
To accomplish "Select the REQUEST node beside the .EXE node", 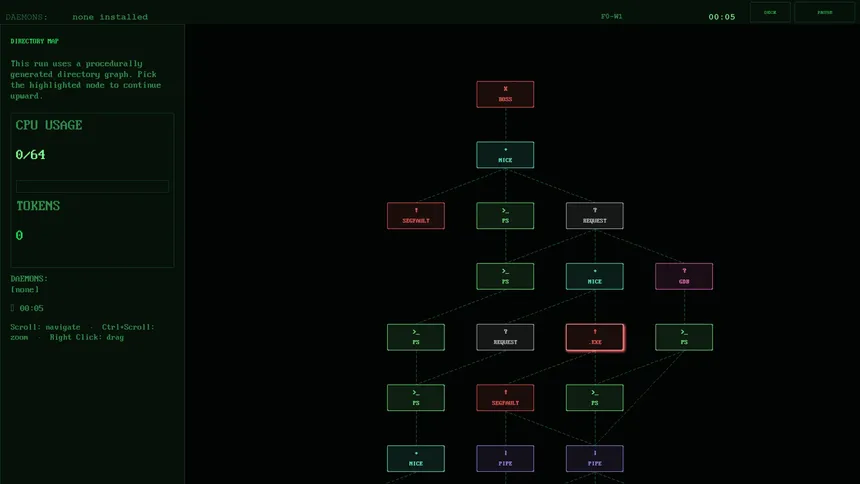I will (505, 337).
